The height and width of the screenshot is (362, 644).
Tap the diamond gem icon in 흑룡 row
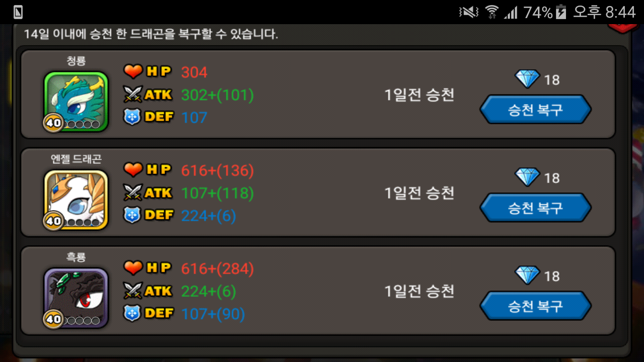(527, 275)
